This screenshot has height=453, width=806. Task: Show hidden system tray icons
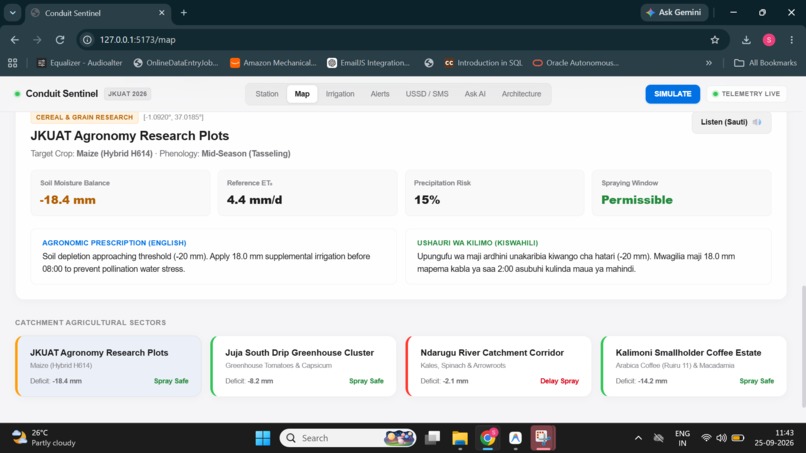coord(638,438)
